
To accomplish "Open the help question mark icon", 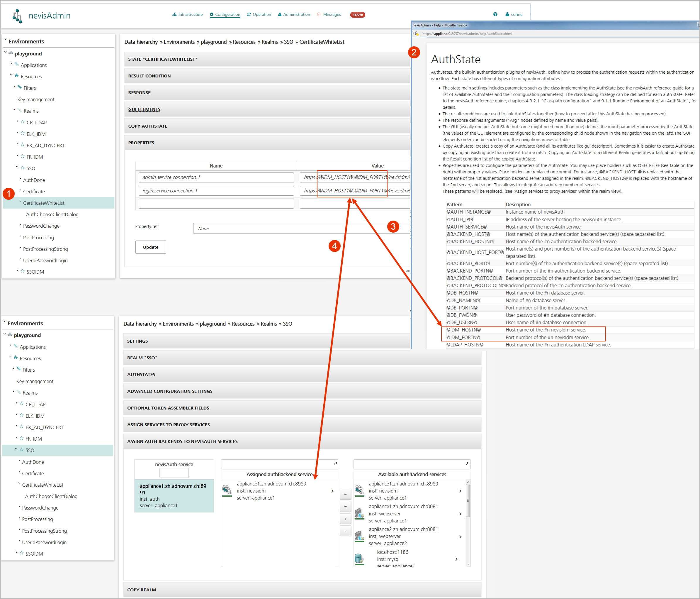I will point(495,14).
